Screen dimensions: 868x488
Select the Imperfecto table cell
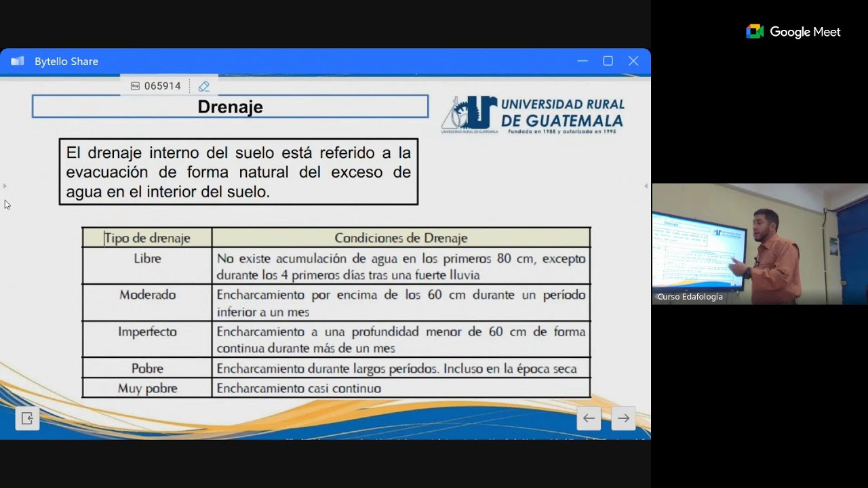click(x=147, y=339)
